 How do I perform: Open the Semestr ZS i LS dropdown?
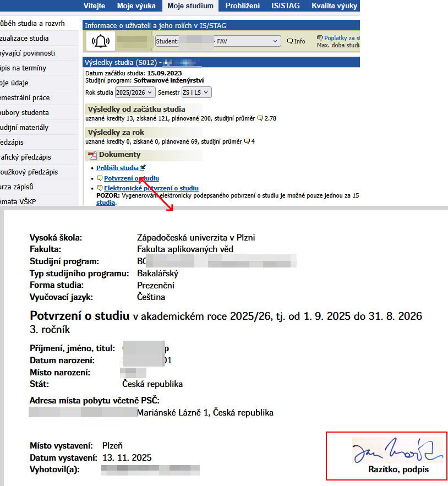pos(196,92)
